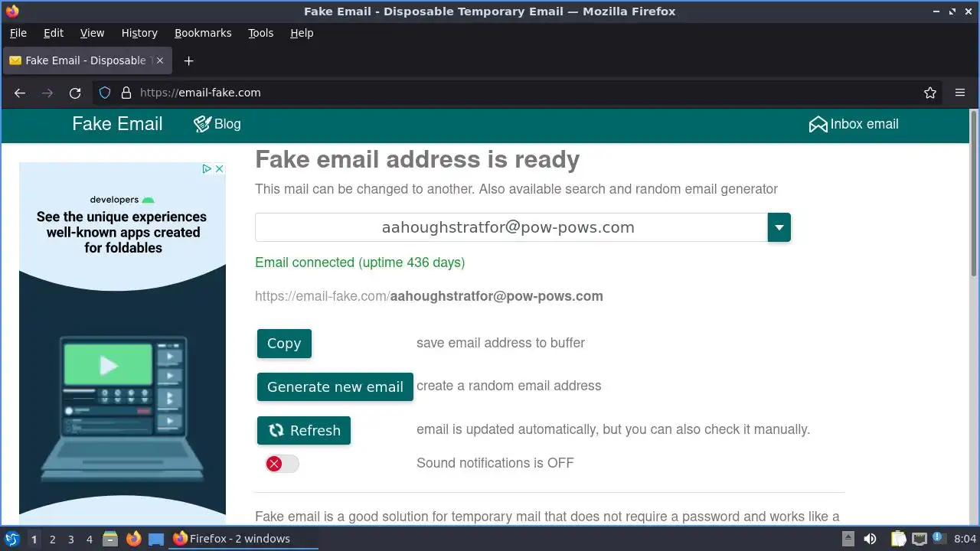Screen dimensions: 980x551
Task: View site security padlock info
Action: pos(127,93)
